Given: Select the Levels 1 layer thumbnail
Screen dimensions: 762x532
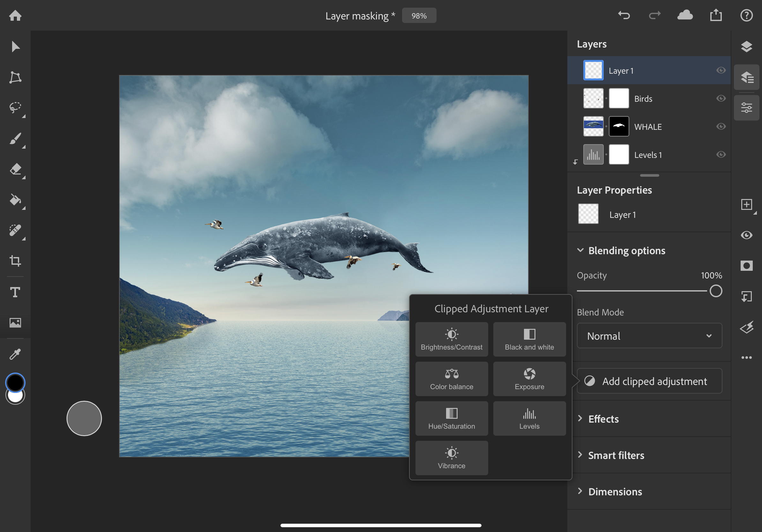Looking at the screenshot, I should pos(594,154).
